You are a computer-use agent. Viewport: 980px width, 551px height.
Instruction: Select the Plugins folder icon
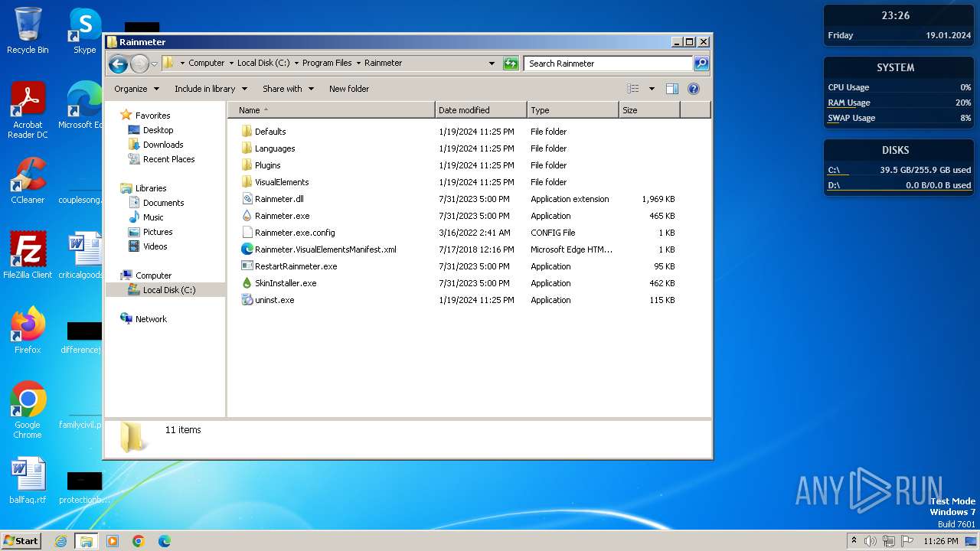click(247, 165)
